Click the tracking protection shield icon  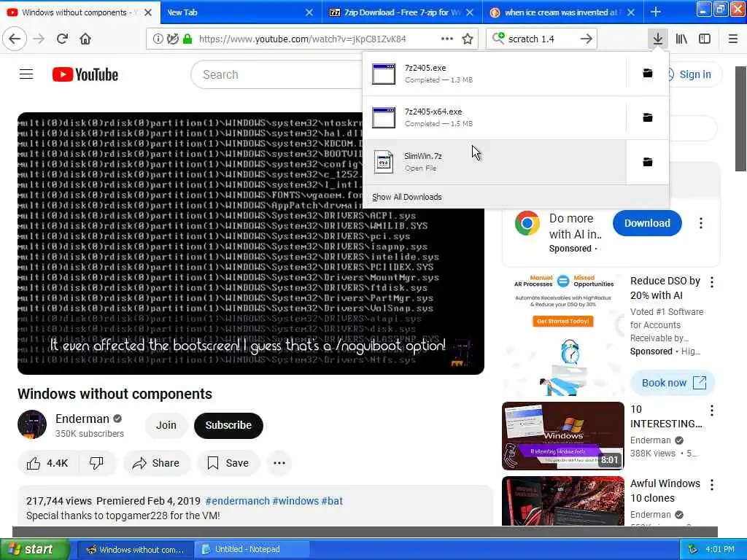[x=172, y=39]
